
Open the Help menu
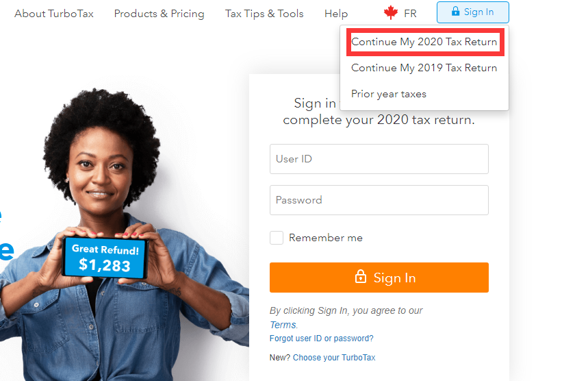click(x=336, y=14)
